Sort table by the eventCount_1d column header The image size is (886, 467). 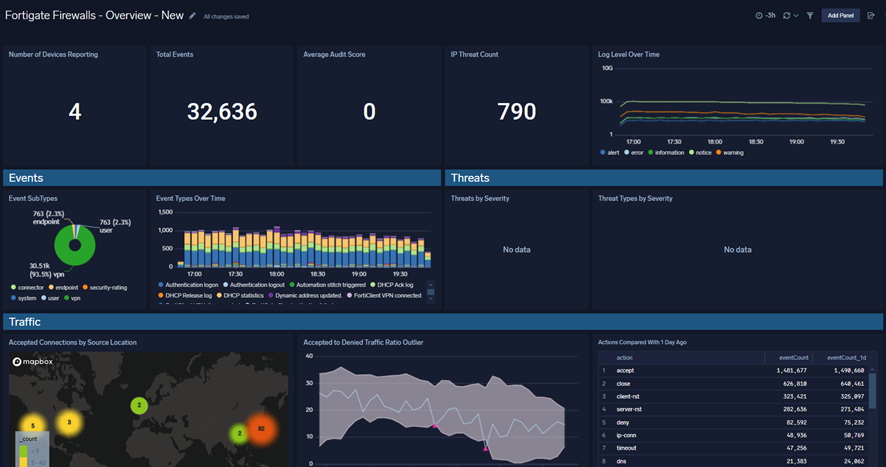point(846,358)
